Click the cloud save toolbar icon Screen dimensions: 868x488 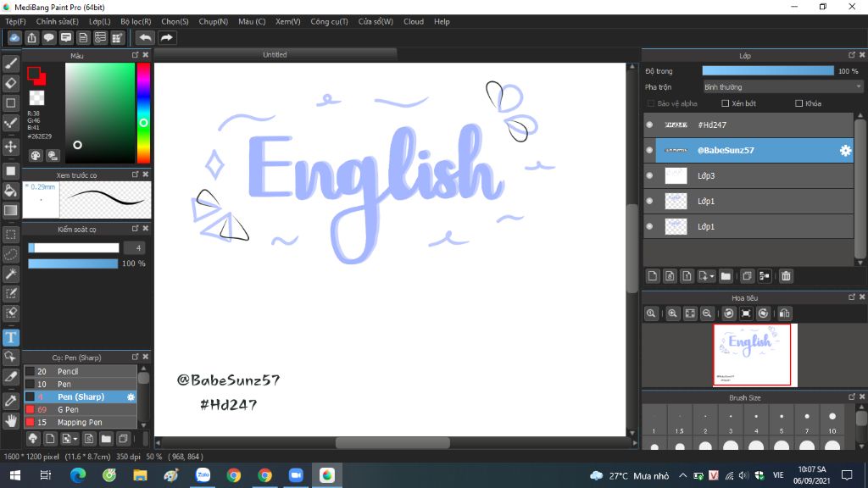point(14,37)
